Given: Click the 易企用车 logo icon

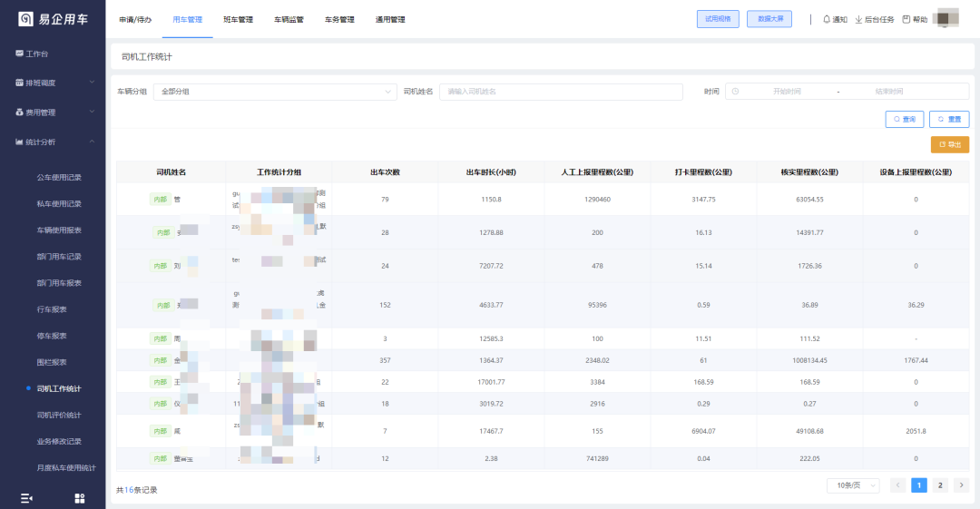Looking at the screenshot, I should [x=25, y=19].
